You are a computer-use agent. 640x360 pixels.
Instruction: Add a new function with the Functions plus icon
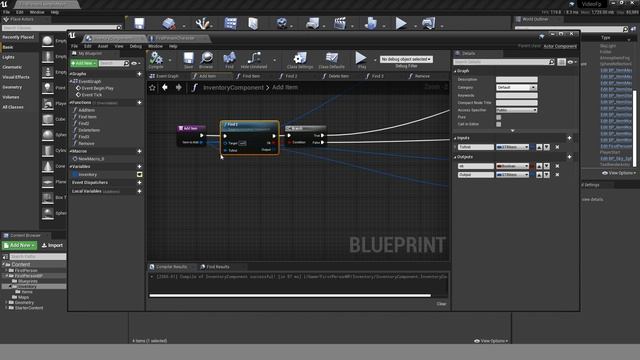point(139,102)
